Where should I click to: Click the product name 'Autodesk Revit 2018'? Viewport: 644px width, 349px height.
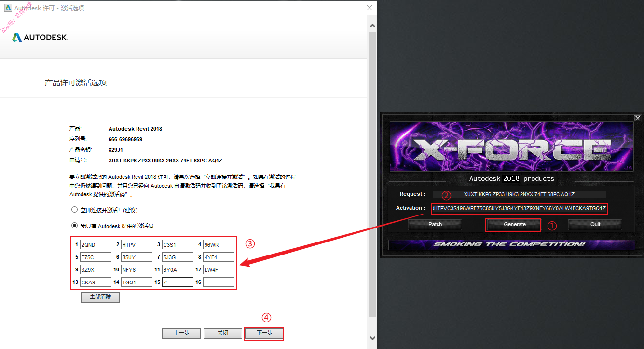pos(135,129)
